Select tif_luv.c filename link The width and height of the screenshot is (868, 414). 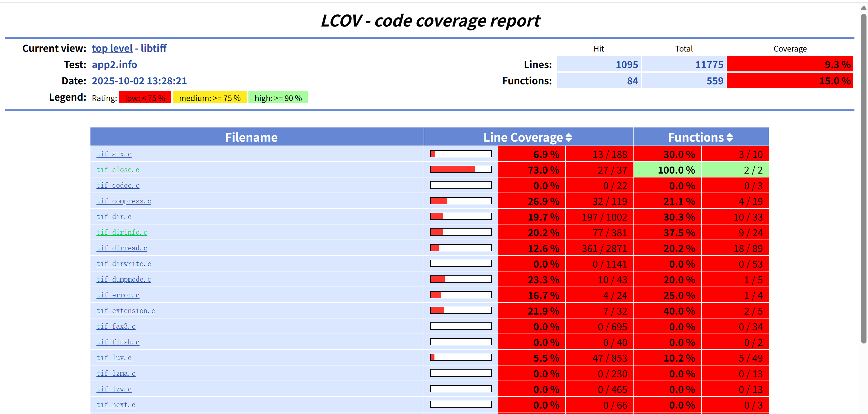pos(114,358)
